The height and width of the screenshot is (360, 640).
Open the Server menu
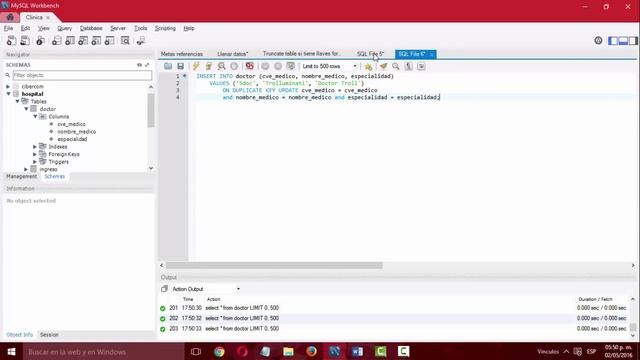118,28
